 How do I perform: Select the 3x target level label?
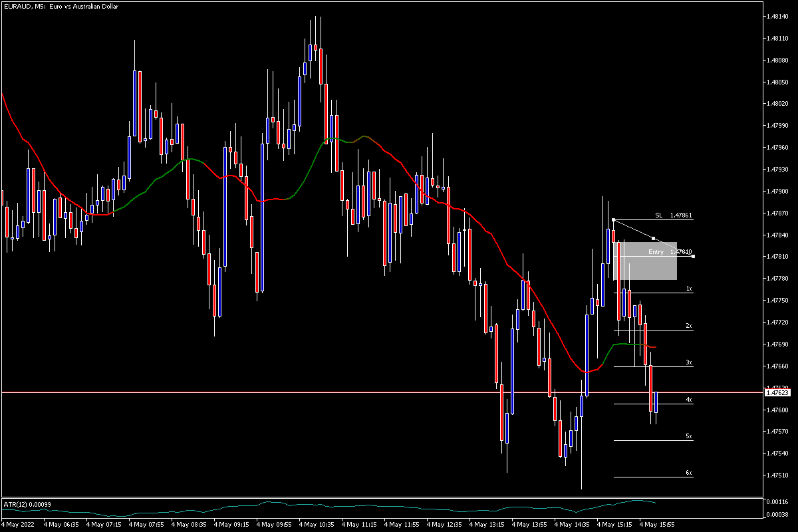(x=690, y=363)
